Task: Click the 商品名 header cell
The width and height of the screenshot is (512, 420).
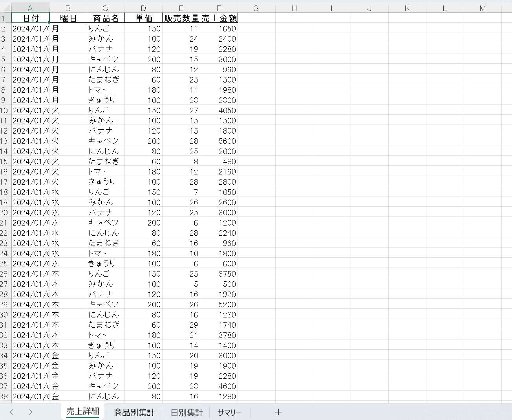Action: click(106, 18)
